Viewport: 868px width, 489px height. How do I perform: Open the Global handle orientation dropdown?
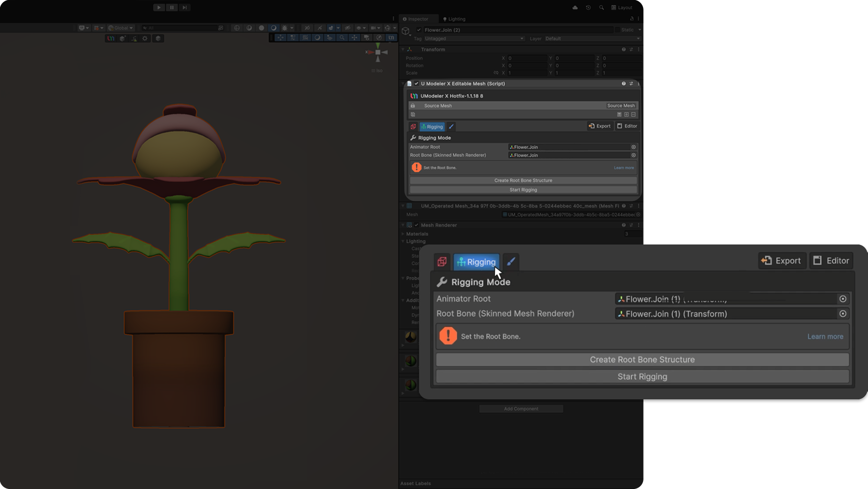tap(121, 28)
